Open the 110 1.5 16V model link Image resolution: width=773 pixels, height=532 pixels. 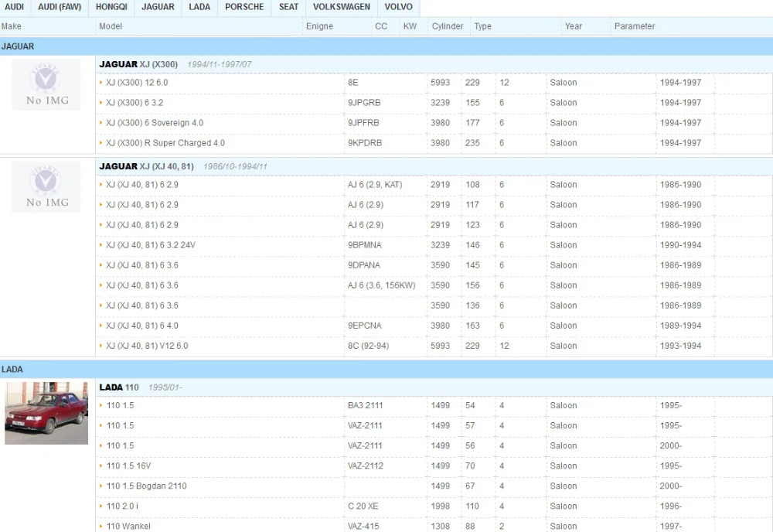[128, 465]
